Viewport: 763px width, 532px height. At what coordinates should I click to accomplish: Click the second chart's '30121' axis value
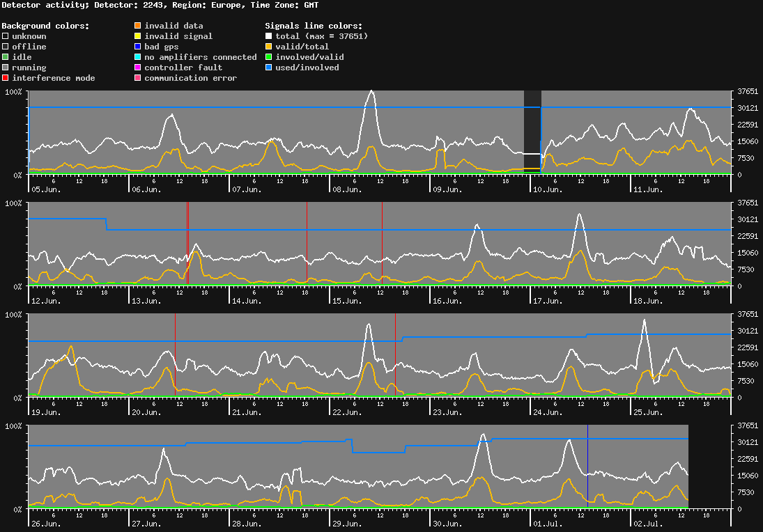click(x=748, y=219)
